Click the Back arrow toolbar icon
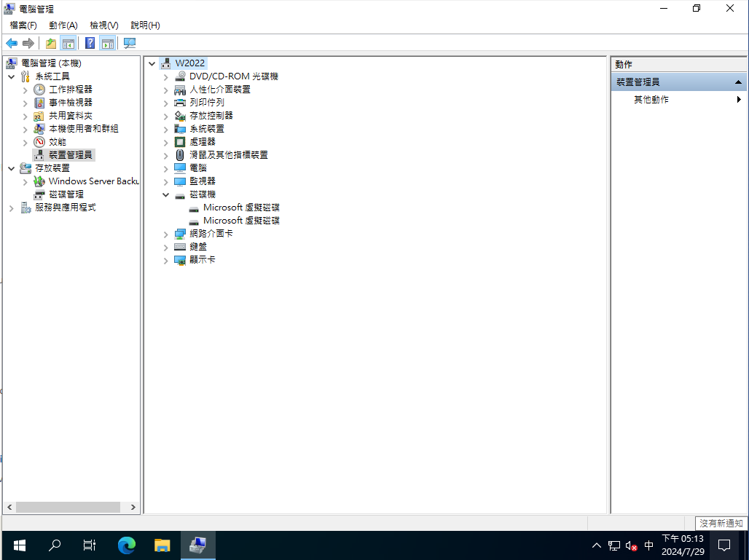Screen dimensions: 749x560 click(12, 44)
